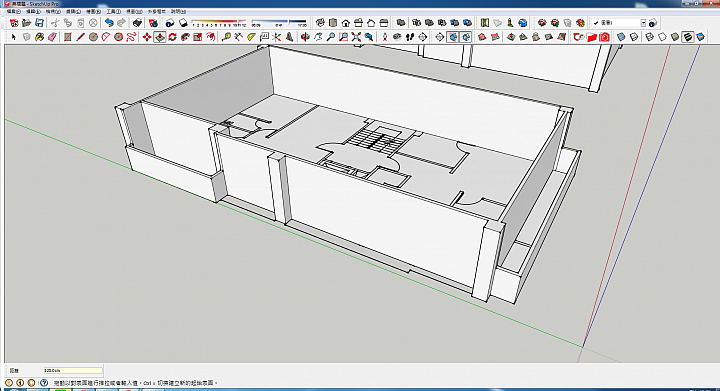Screen dimensions: 720x391
Task: Pick the Tape Measure tool
Action: [226, 37]
